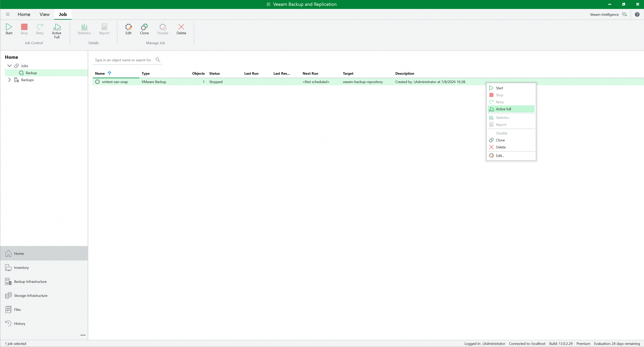Choose Delete in the context menu
644x347 pixels.
pyautogui.click(x=511, y=147)
